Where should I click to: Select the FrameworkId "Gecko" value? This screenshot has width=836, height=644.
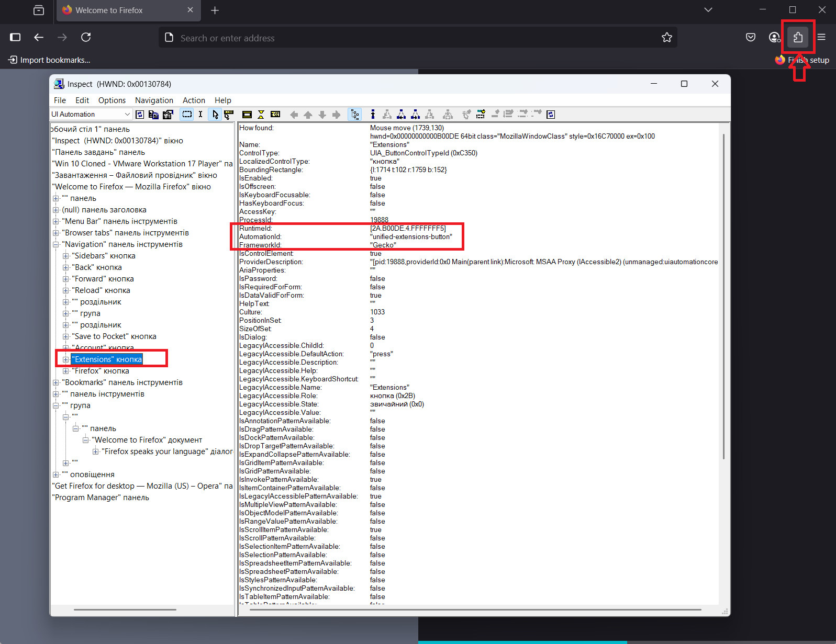tap(383, 245)
